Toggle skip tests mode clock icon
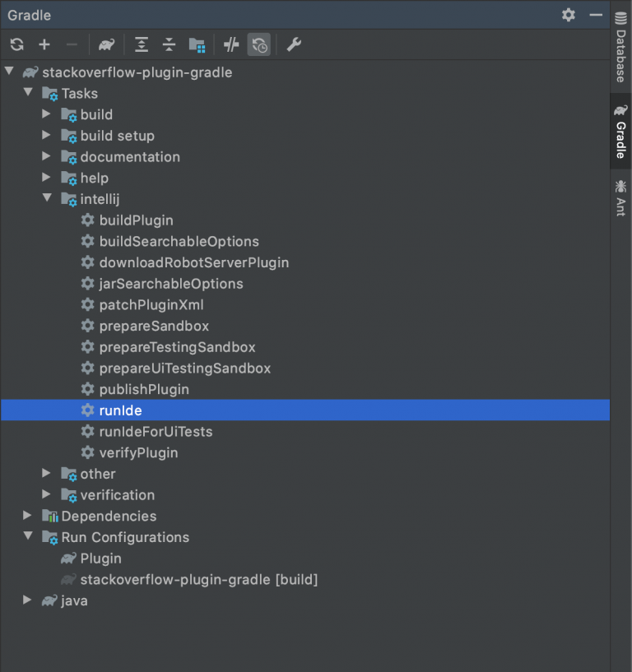632x672 pixels. (x=259, y=44)
